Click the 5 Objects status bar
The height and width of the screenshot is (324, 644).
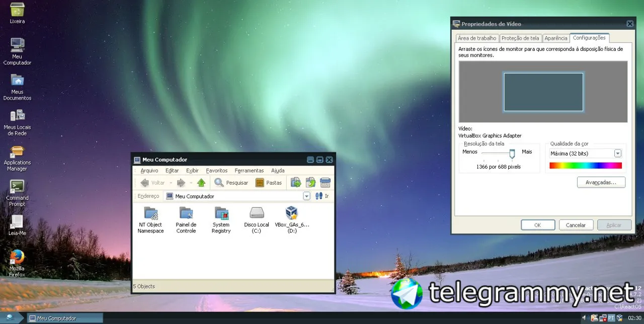coord(233,286)
